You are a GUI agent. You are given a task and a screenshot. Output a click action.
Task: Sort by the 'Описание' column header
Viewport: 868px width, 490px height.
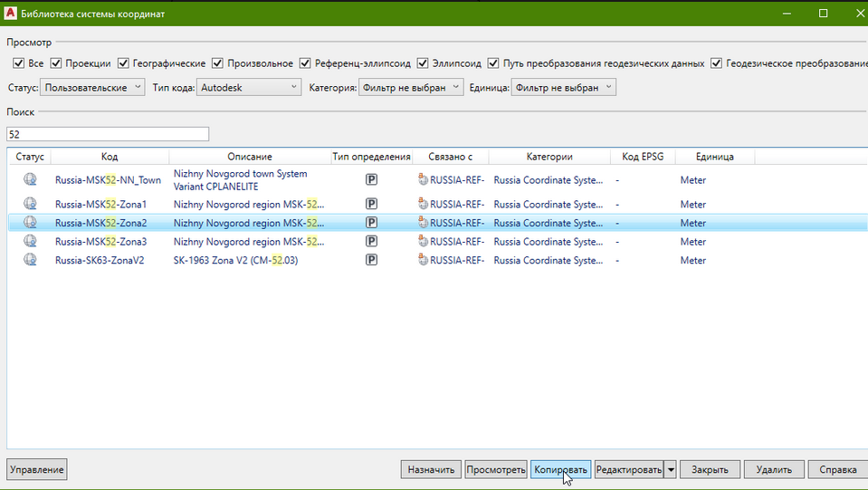click(x=249, y=157)
